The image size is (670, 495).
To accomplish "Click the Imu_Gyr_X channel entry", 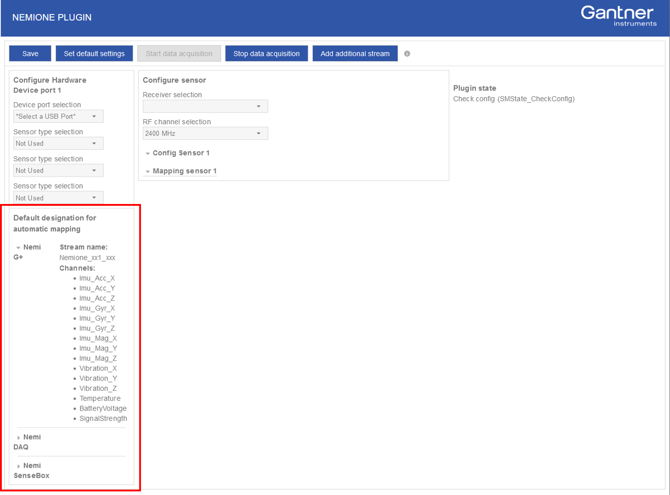I will point(97,308).
